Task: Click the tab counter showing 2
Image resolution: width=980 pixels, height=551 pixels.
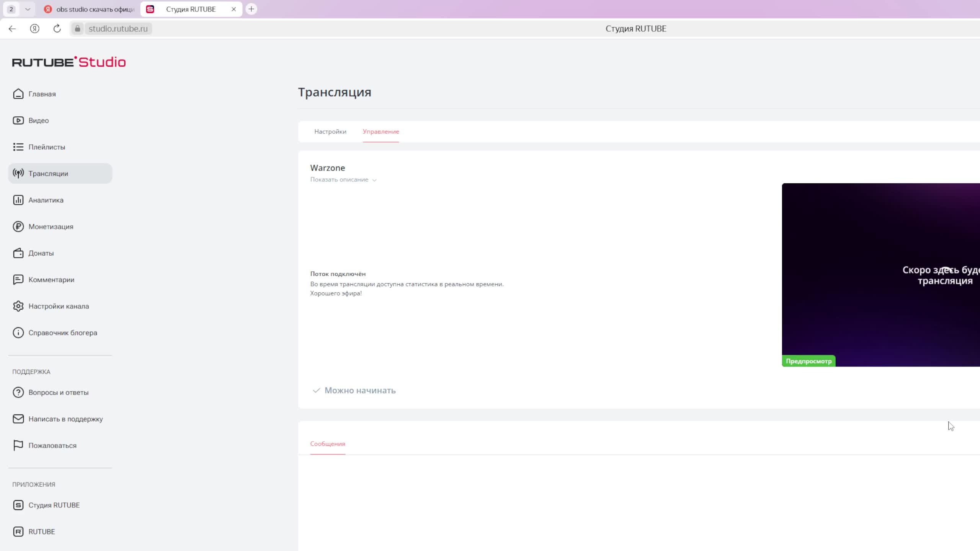Action: pos(11,9)
